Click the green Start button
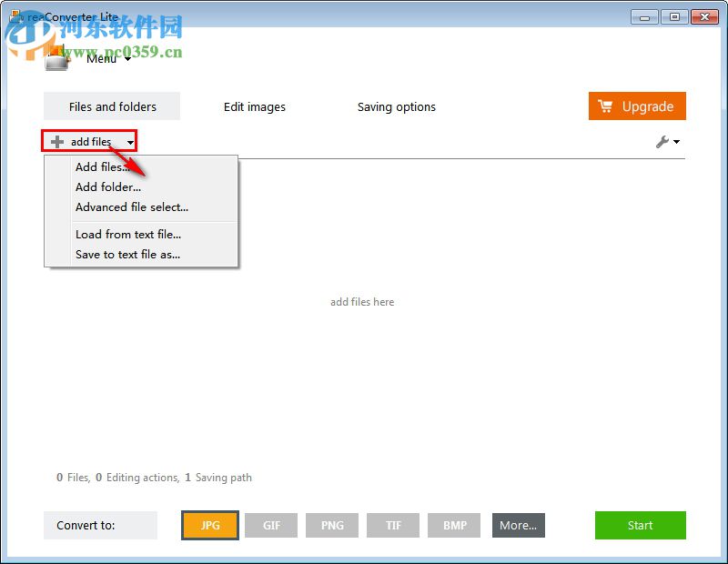 click(x=641, y=525)
